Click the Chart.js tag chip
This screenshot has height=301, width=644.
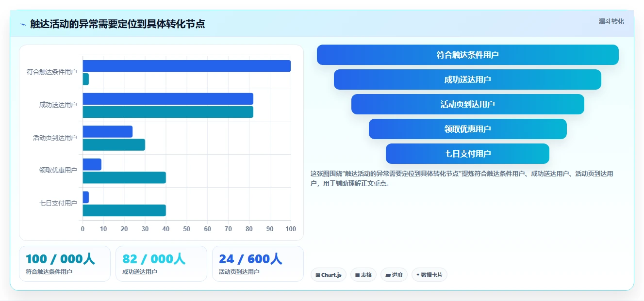[329, 275]
